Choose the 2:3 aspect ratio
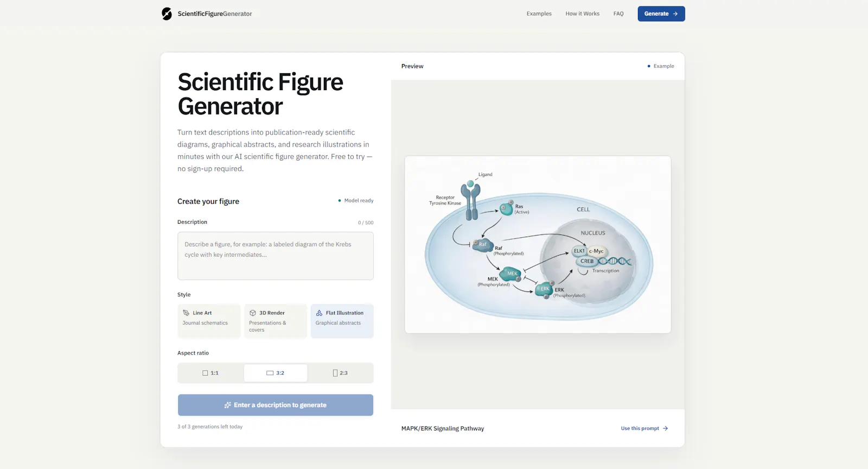This screenshot has height=469, width=868. [x=340, y=373]
